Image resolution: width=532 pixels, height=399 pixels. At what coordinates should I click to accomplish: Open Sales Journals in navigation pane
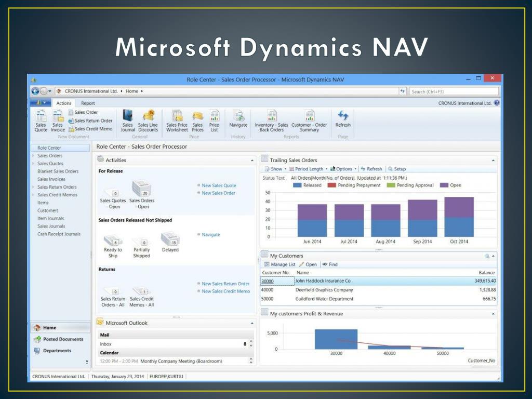coord(51,227)
